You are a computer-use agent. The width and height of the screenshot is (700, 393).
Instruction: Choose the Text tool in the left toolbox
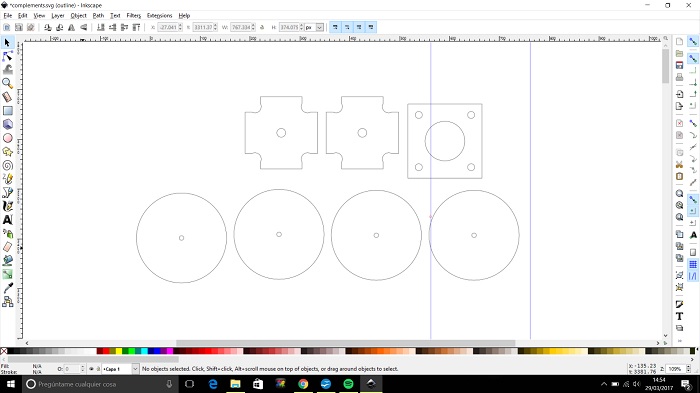7,220
